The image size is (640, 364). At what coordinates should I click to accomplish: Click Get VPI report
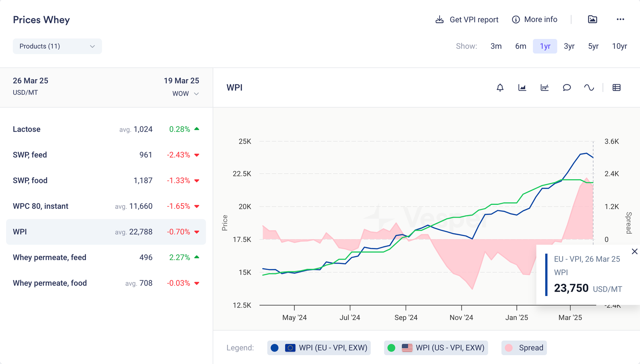[467, 20]
